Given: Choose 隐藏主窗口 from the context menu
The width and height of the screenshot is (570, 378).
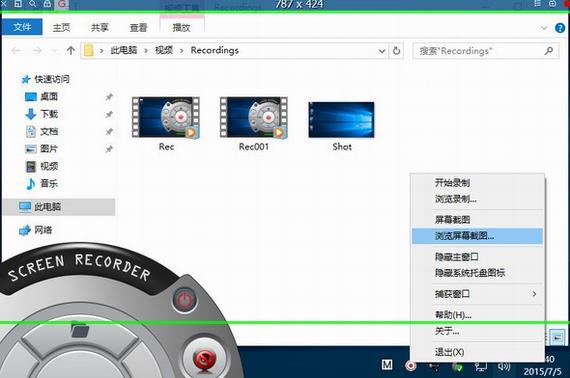Looking at the screenshot, I should 477,257.
